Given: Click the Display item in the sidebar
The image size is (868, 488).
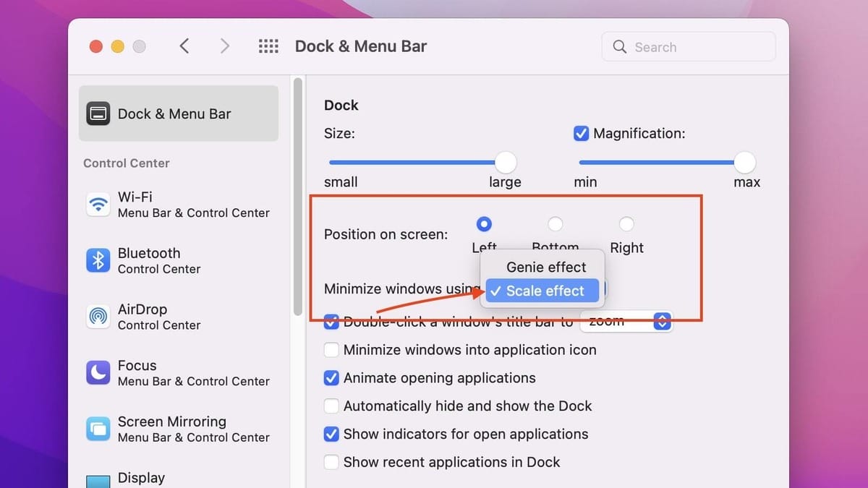Looking at the screenshot, I should 141,478.
